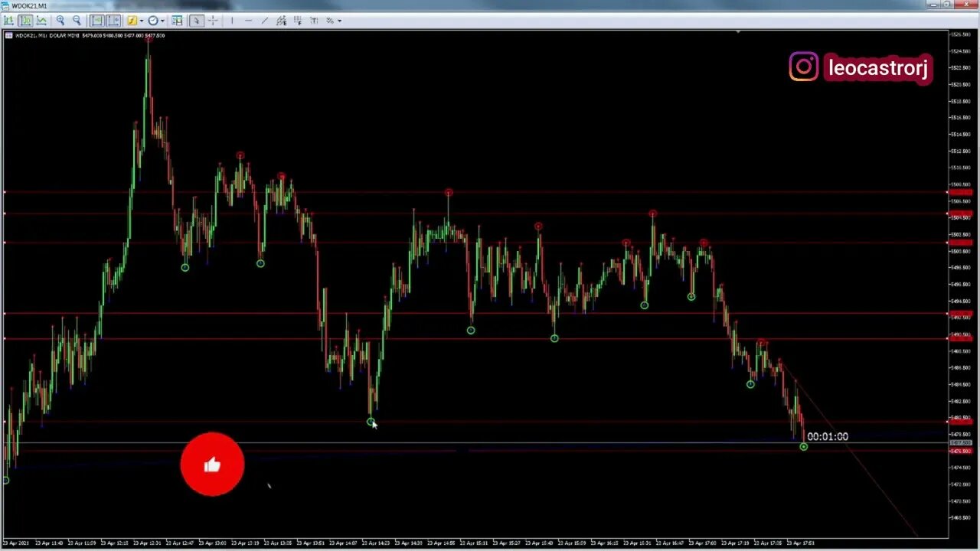Click the current price tag on the price scale
This screenshot has width=980, height=551.
(x=960, y=443)
